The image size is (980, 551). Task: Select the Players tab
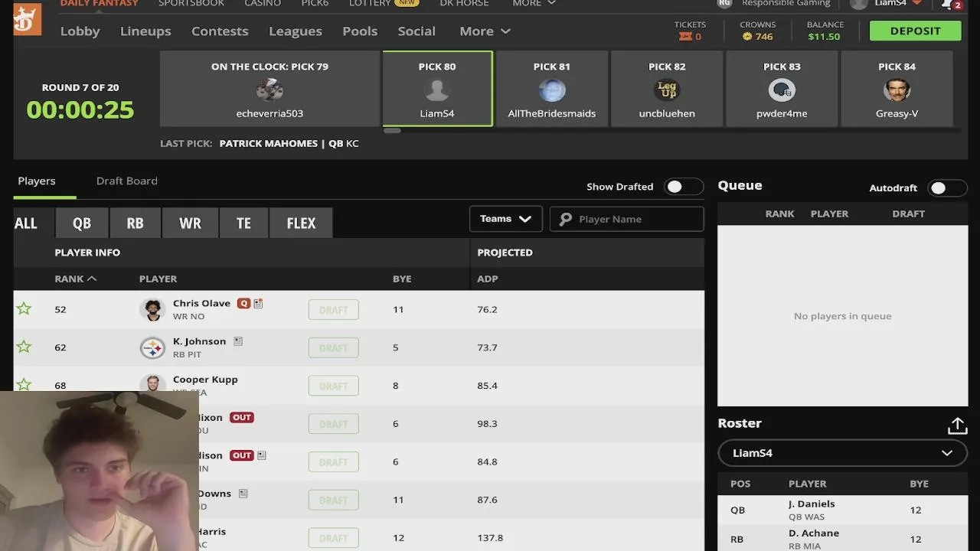click(37, 181)
